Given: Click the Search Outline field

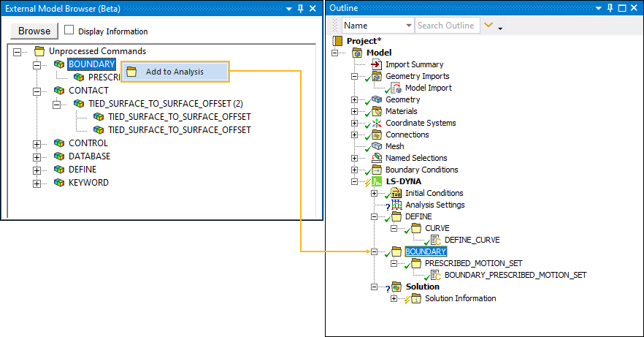Looking at the screenshot, I should (x=447, y=26).
